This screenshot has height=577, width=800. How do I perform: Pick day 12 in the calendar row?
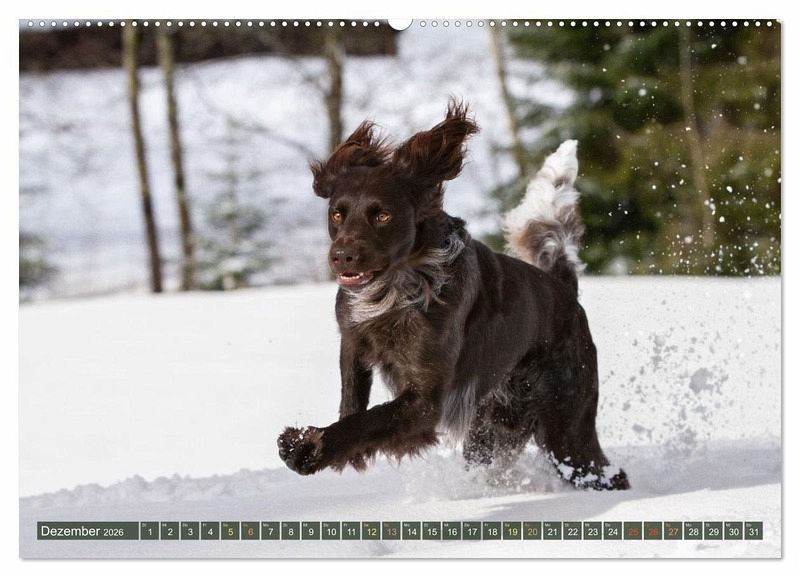[371, 531]
